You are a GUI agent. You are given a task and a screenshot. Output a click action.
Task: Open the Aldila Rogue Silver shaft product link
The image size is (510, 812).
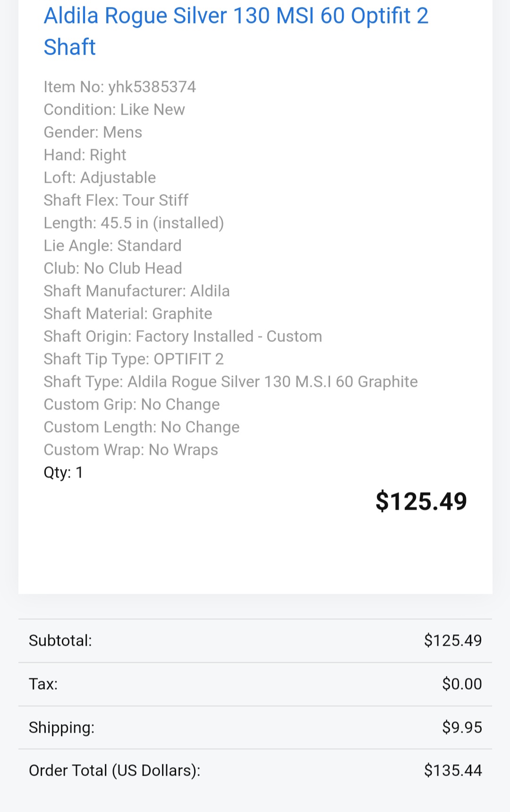(236, 31)
